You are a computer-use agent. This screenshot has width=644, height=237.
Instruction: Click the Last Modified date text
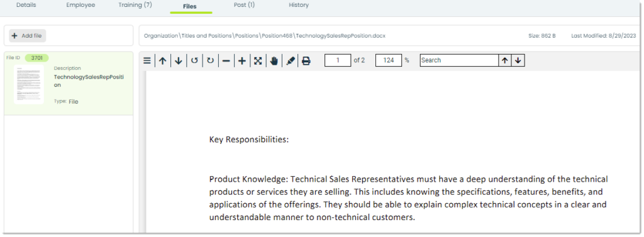(603, 36)
